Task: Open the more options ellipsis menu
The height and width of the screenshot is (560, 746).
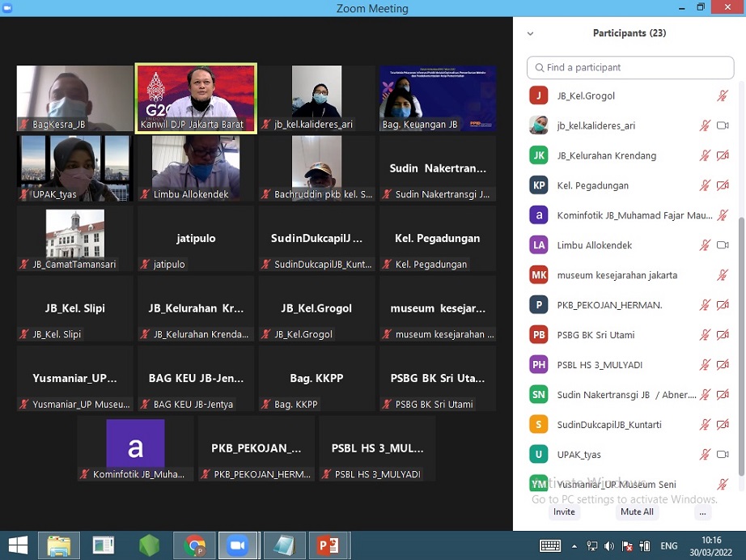Action: (702, 512)
